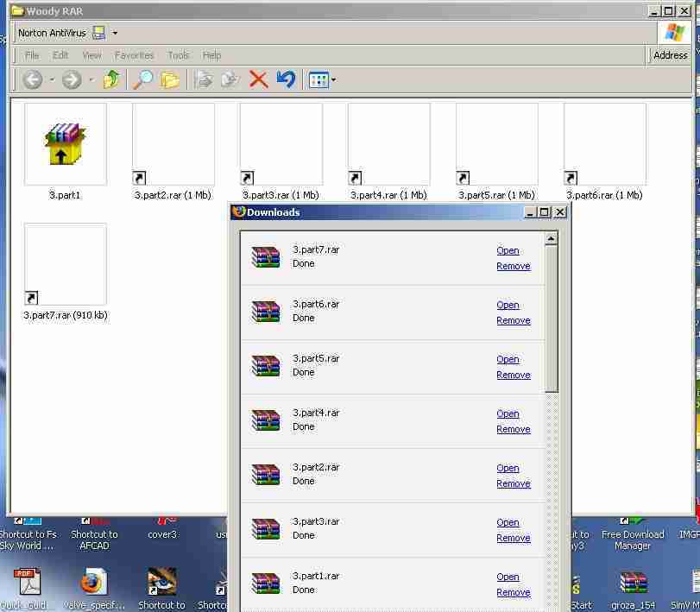Screen dimensions: 700x612
Task: Open the Favorites menu
Action: pos(134,55)
